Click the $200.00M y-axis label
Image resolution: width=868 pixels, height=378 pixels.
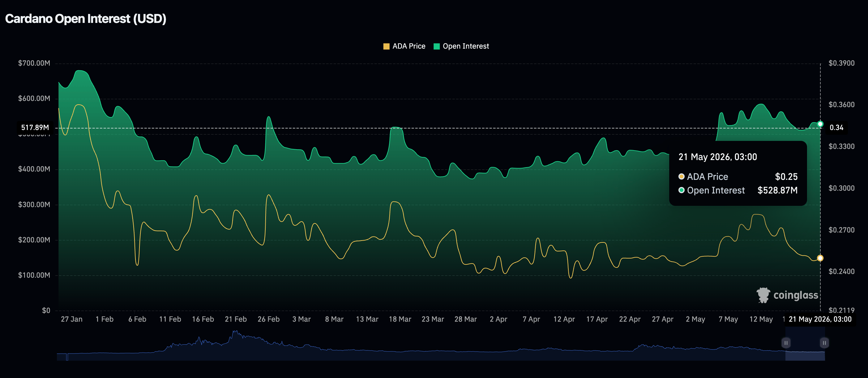34,240
